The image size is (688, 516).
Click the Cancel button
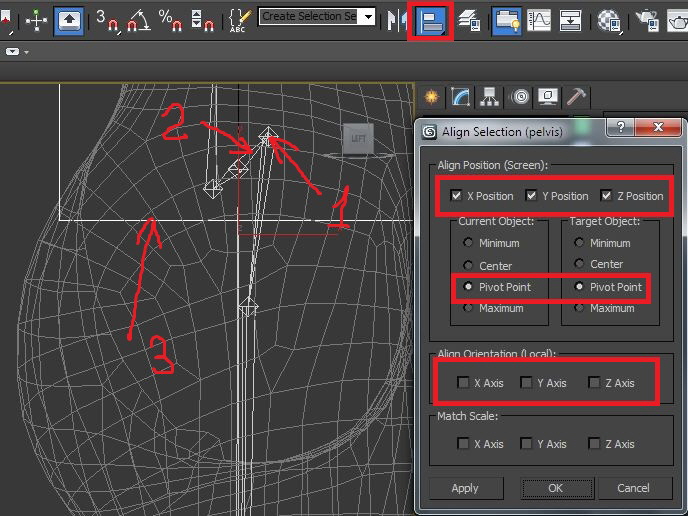tap(633, 488)
